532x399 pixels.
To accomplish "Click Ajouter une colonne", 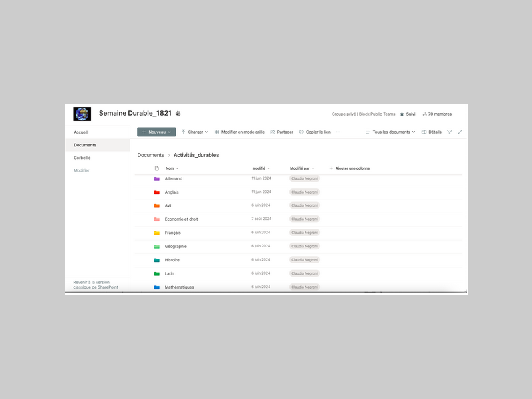I will [350, 168].
